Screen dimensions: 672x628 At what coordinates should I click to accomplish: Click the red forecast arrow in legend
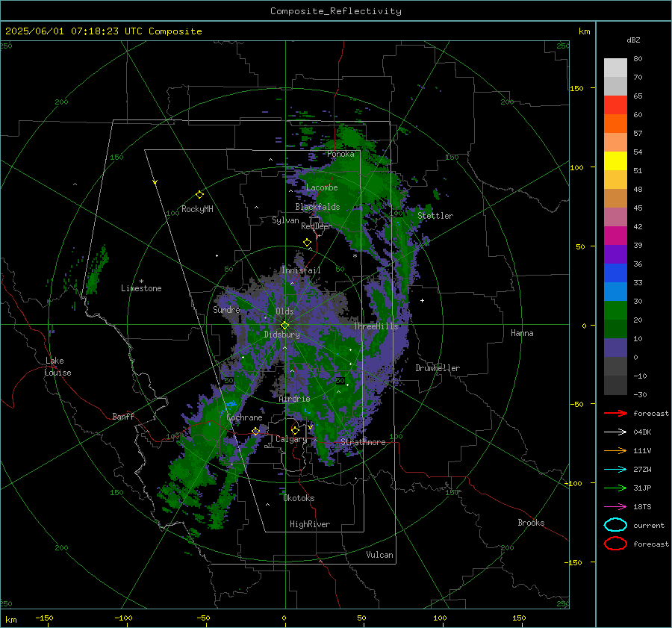615,413
